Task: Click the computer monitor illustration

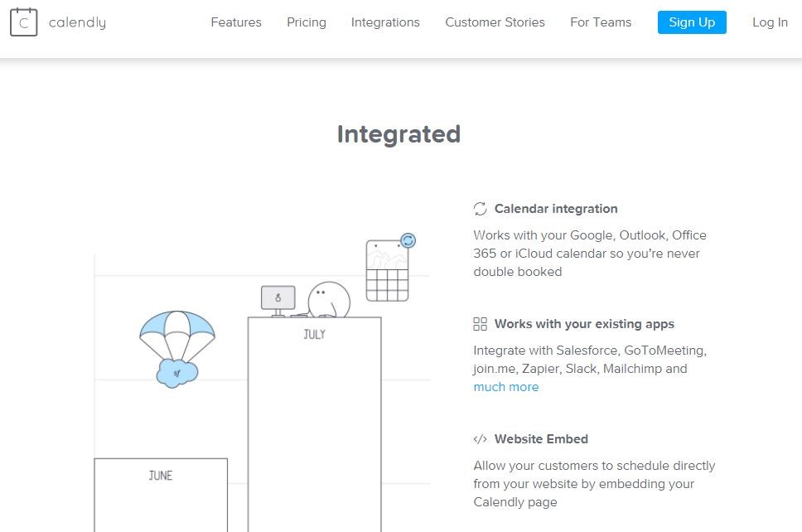Action: [x=278, y=299]
